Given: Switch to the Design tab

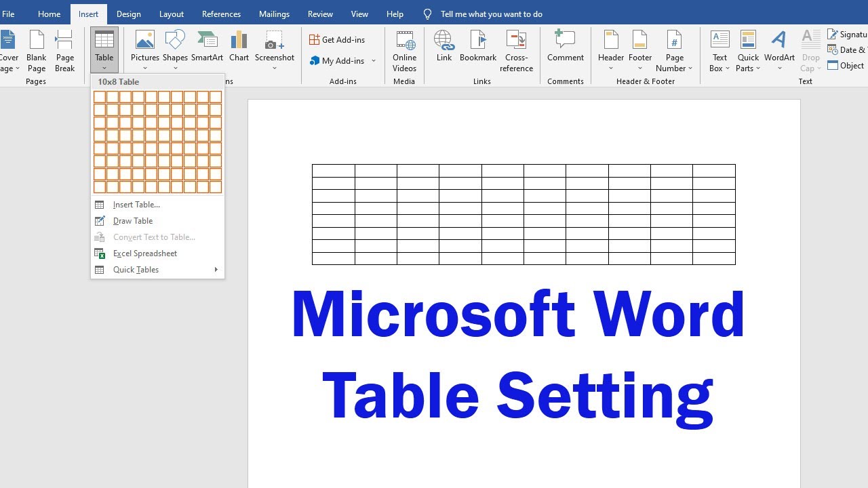Looking at the screenshot, I should point(128,14).
